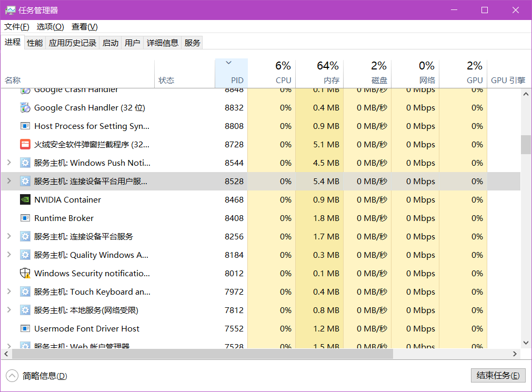This screenshot has width=532, height=392.
Task: Click the Windows Security notification shield icon
Action: point(25,273)
